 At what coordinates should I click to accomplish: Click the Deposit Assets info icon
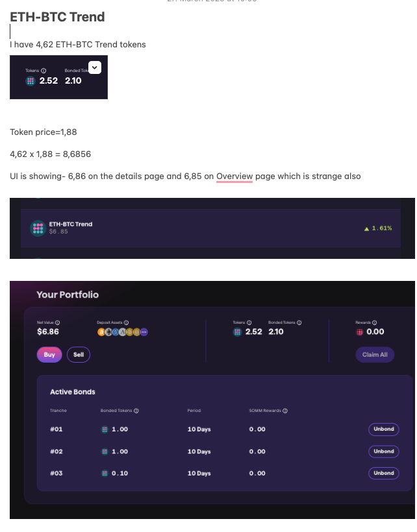127,322
